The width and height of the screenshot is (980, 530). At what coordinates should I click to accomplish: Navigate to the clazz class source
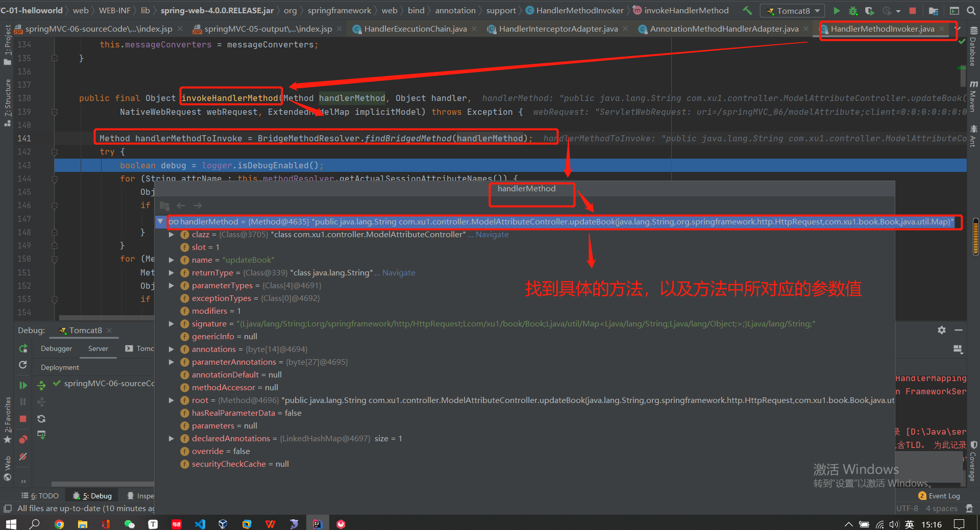point(492,235)
